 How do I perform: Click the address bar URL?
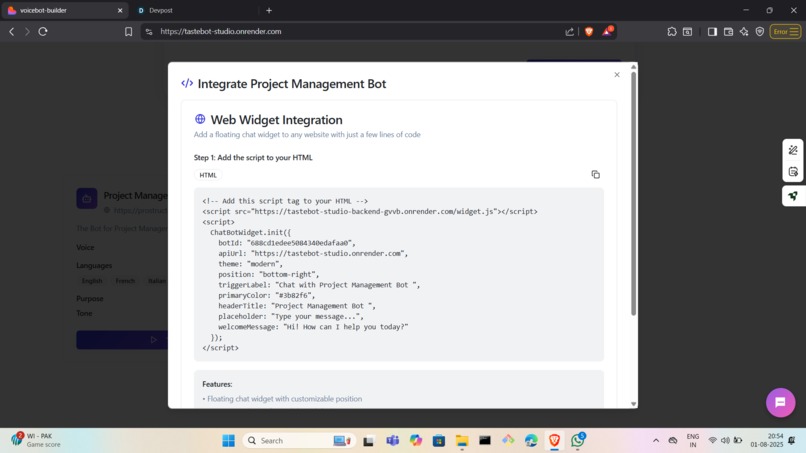click(x=221, y=31)
